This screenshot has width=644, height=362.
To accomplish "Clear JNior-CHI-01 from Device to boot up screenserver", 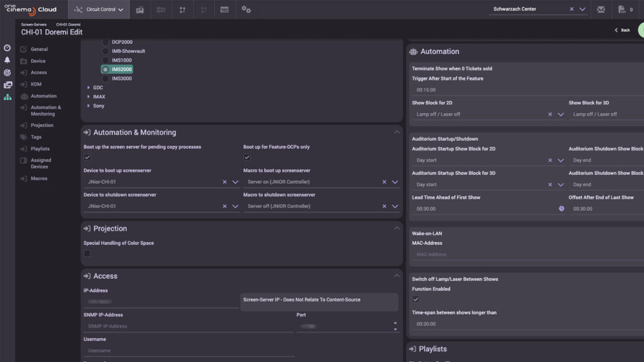I will [x=225, y=182].
